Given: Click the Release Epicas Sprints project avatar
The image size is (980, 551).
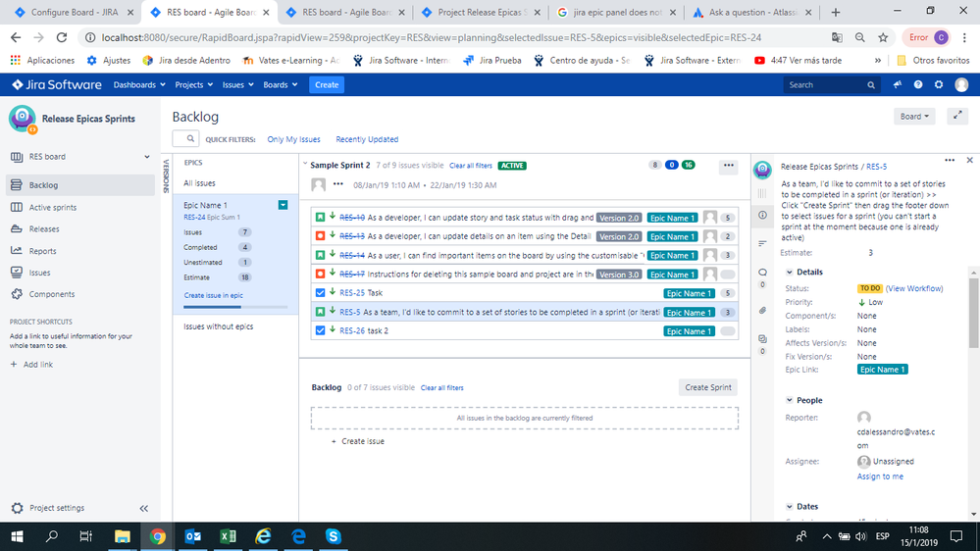Looking at the screenshot, I should pyautogui.click(x=23, y=119).
